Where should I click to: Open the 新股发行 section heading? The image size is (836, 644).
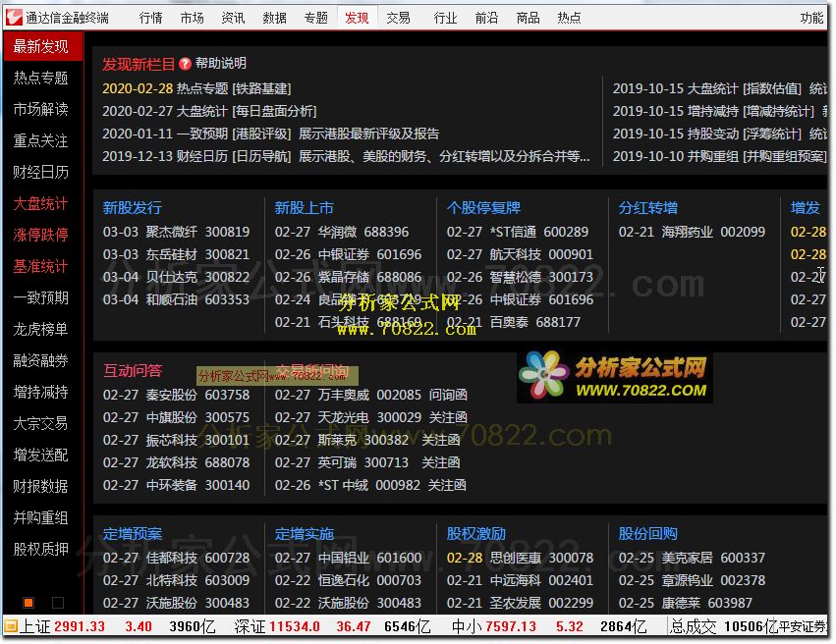(133, 208)
